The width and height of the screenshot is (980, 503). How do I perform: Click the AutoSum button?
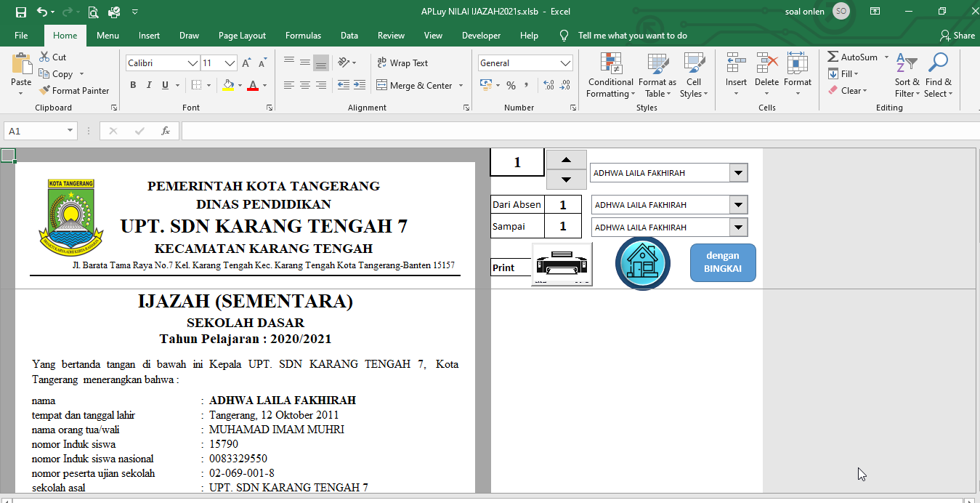click(x=852, y=57)
